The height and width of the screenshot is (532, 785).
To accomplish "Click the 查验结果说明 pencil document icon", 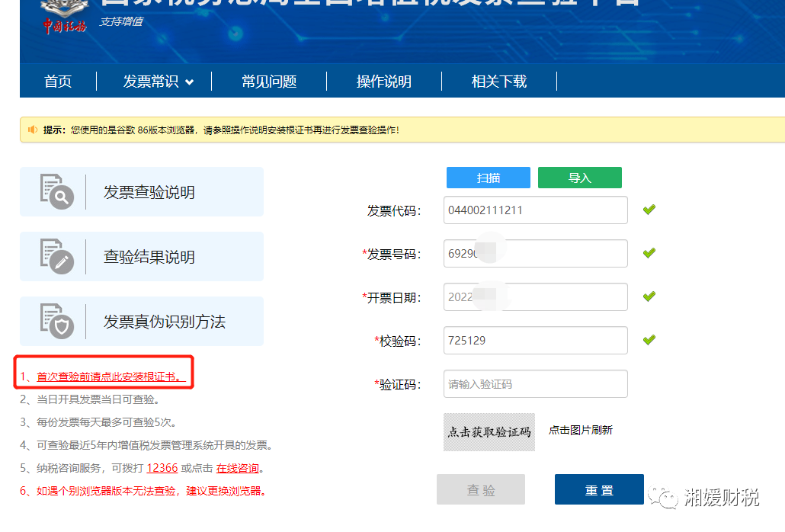I will coord(57,256).
